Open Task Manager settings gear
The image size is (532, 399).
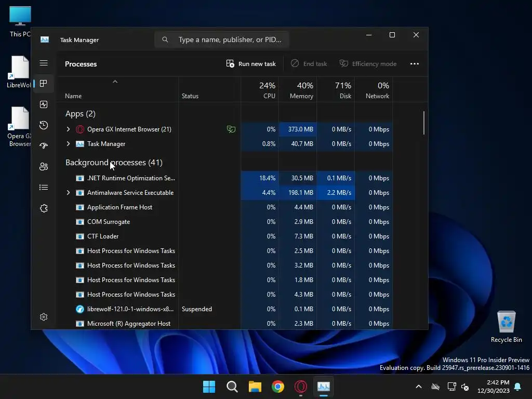[44, 317]
